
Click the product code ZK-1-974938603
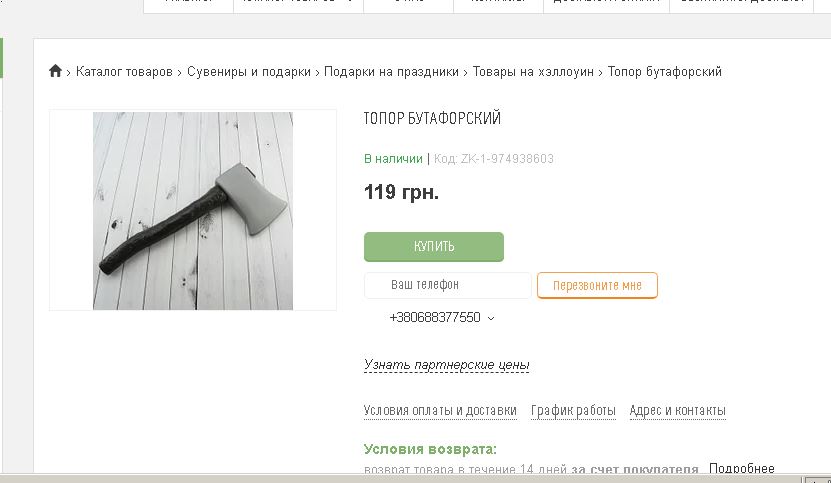pos(507,159)
